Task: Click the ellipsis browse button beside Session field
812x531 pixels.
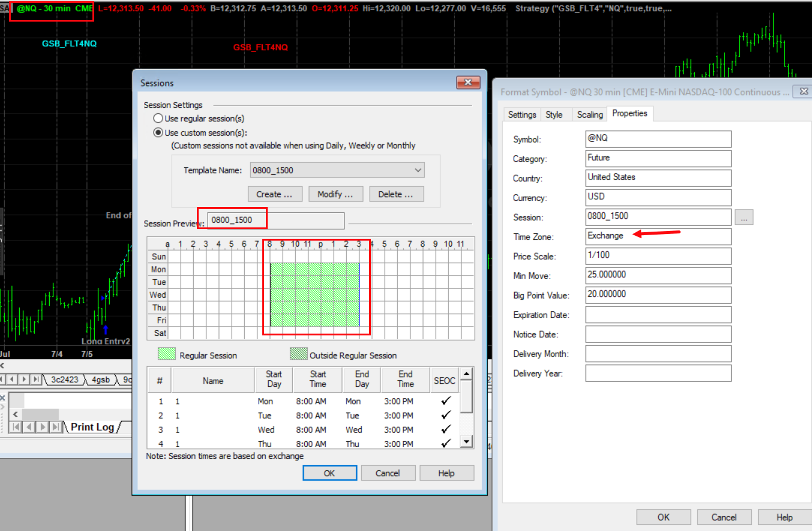Action: point(744,217)
